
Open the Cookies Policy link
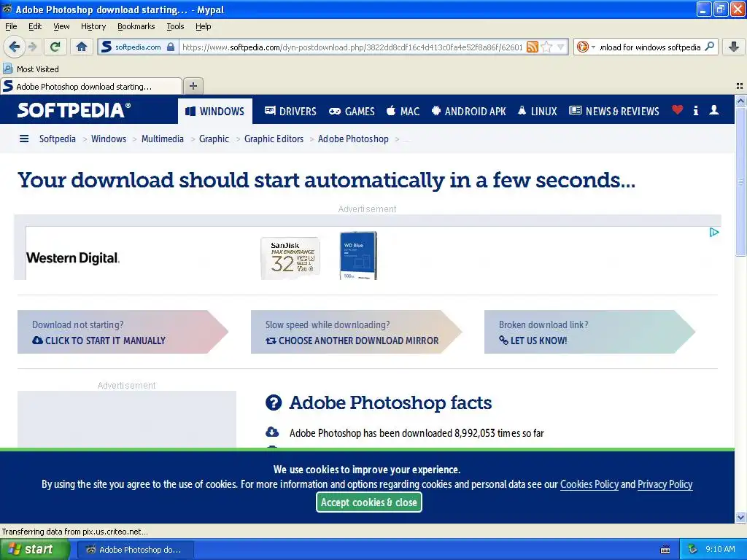click(589, 484)
